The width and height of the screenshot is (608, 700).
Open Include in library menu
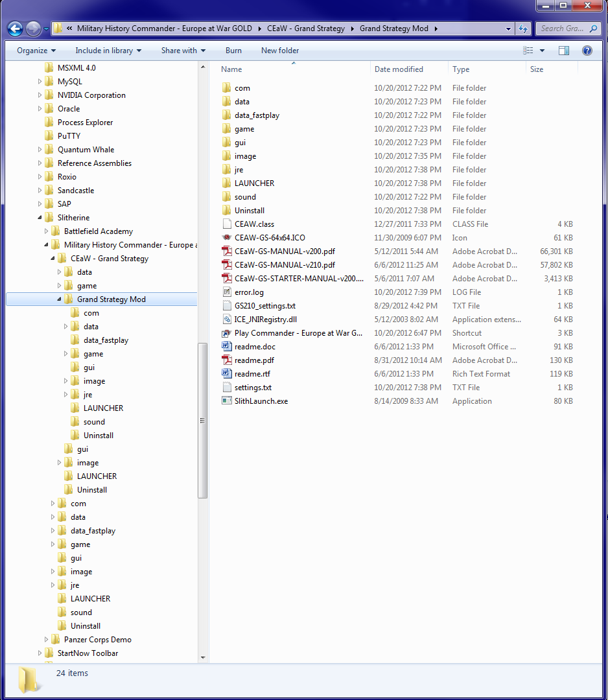pyautogui.click(x=108, y=51)
